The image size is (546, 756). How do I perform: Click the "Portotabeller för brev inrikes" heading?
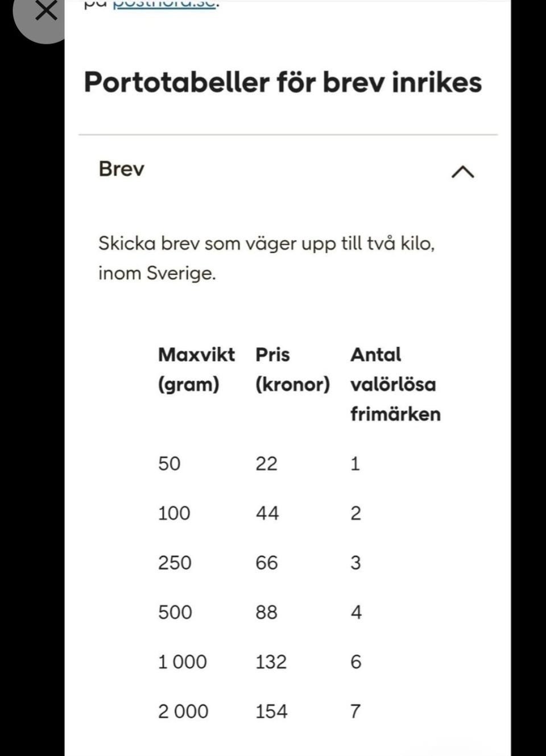click(x=283, y=82)
